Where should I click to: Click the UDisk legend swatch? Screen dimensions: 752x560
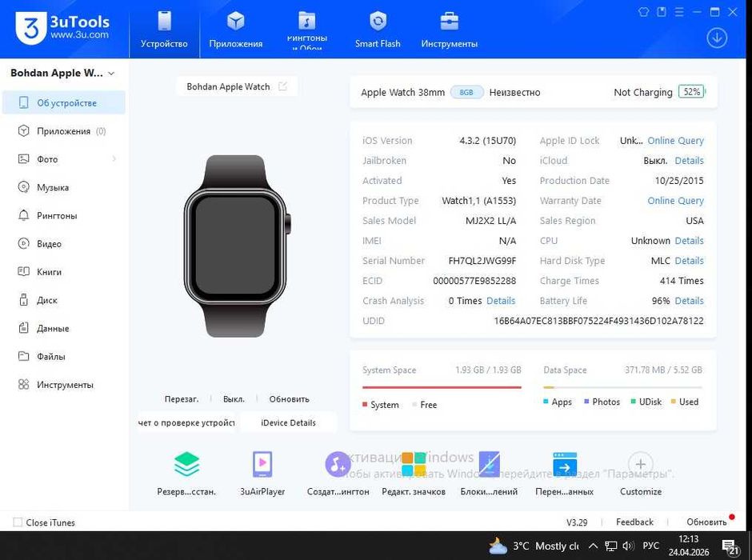[633, 402]
